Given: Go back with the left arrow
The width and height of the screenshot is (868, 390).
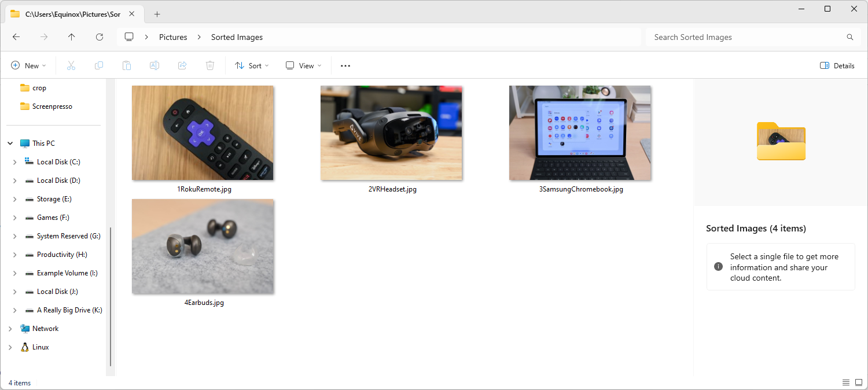Looking at the screenshot, I should 16,37.
